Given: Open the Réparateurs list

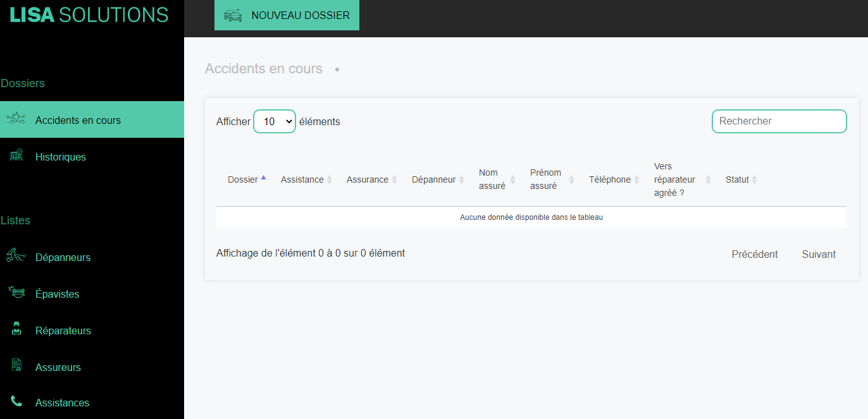Looking at the screenshot, I should coord(92,331).
